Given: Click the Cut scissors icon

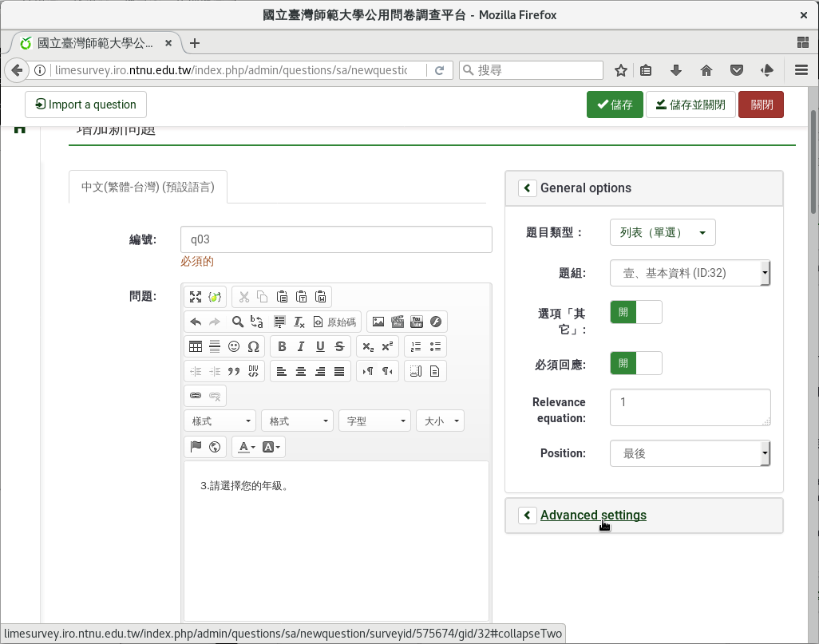Looking at the screenshot, I should [244, 297].
